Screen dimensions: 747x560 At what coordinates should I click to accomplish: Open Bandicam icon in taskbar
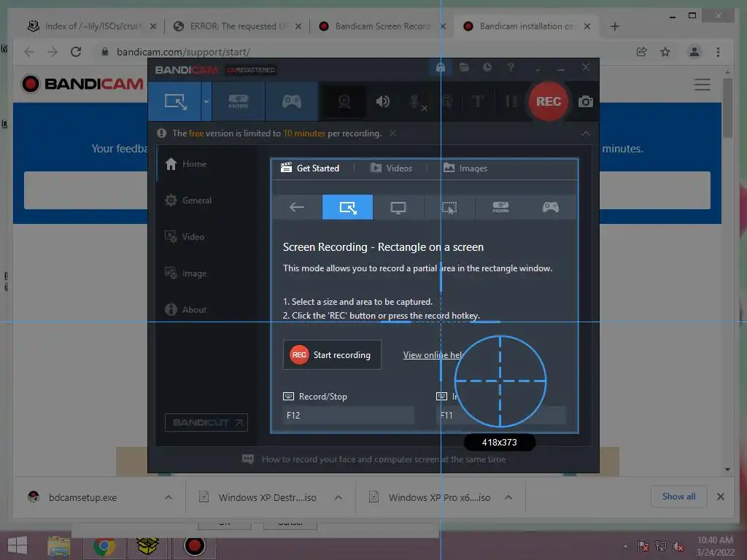pyautogui.click(x=194, y=546)
